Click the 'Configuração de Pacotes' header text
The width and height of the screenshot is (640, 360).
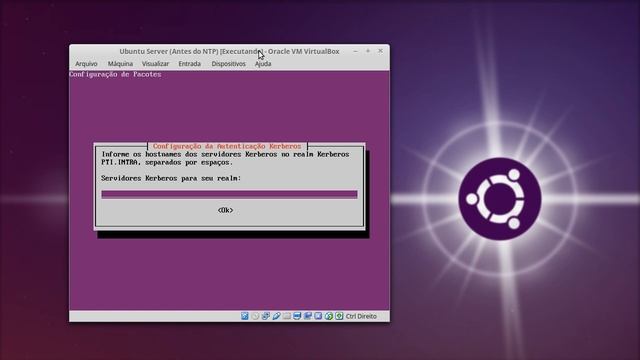click(115, 74)
